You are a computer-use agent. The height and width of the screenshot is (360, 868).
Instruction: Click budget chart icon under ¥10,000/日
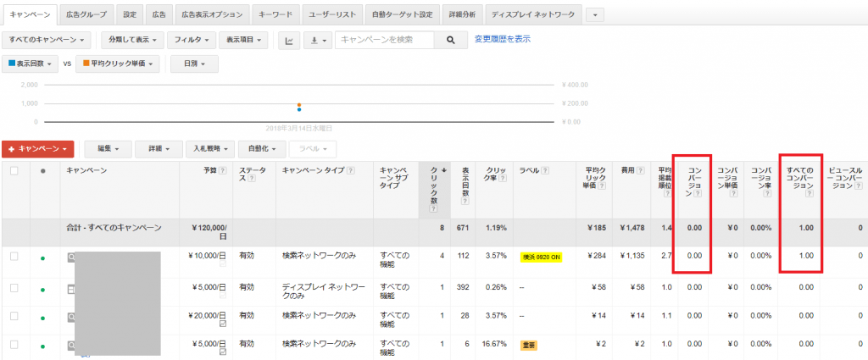(x=223, y=265)
